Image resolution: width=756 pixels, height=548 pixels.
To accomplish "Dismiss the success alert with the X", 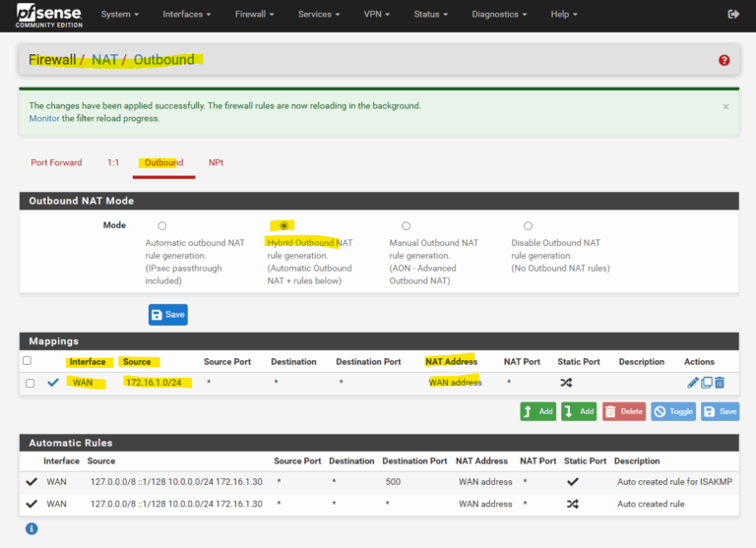I will 725,106.
